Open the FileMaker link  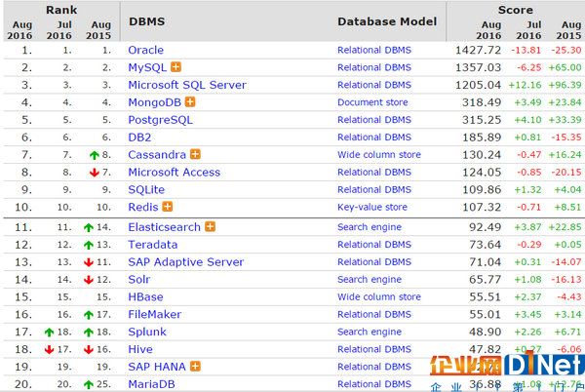154,314
